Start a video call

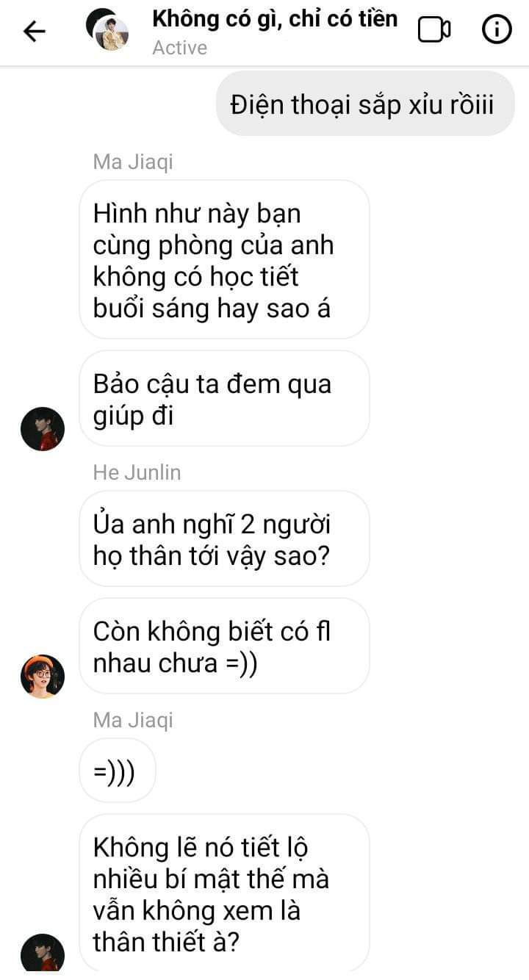[433, 30]
